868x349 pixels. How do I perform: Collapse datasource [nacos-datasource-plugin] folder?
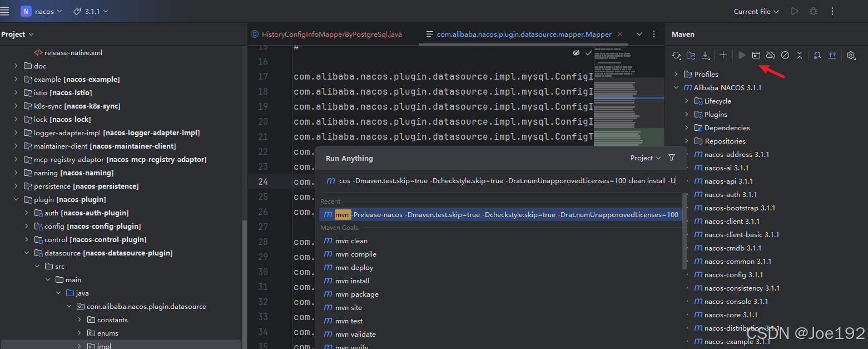click(x=27, y=253)
